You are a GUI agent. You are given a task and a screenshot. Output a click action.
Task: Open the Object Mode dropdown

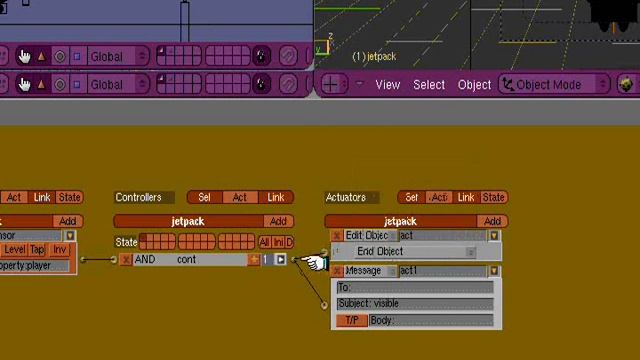(554, 84)
